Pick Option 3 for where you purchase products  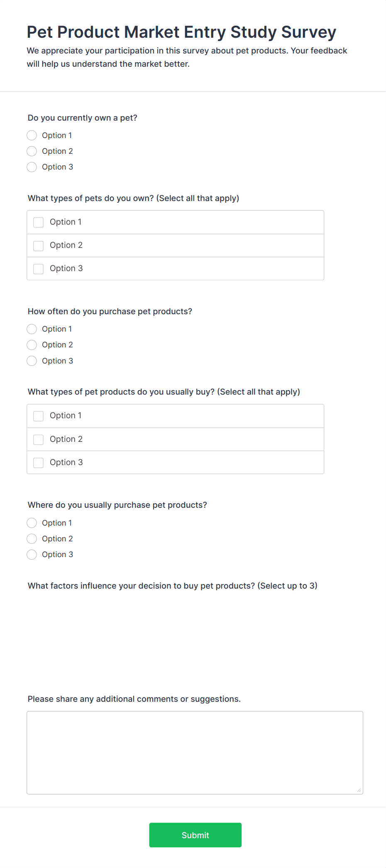[32, 555]
